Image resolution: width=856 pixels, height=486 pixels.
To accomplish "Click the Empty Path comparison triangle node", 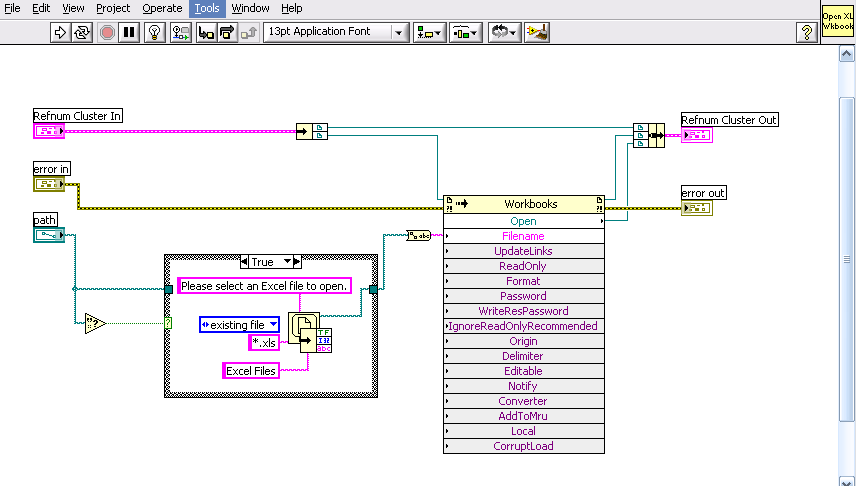I will (x=96, y=323).
